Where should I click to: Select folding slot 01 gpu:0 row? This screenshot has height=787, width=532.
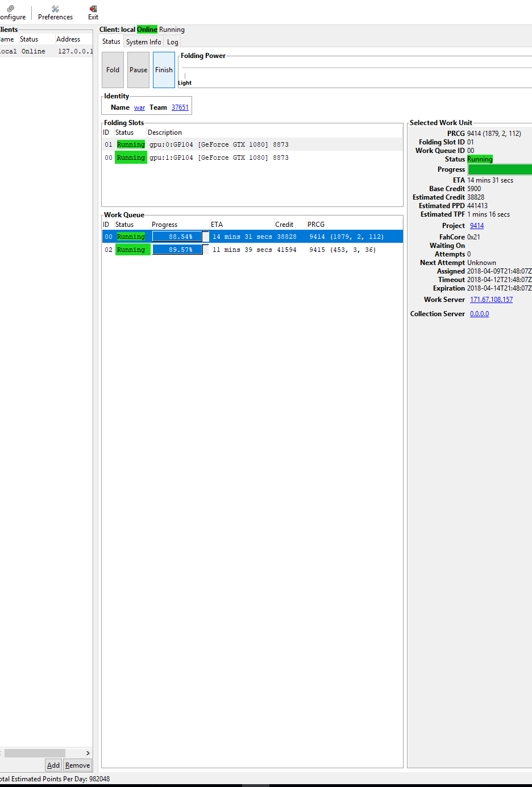252,144
